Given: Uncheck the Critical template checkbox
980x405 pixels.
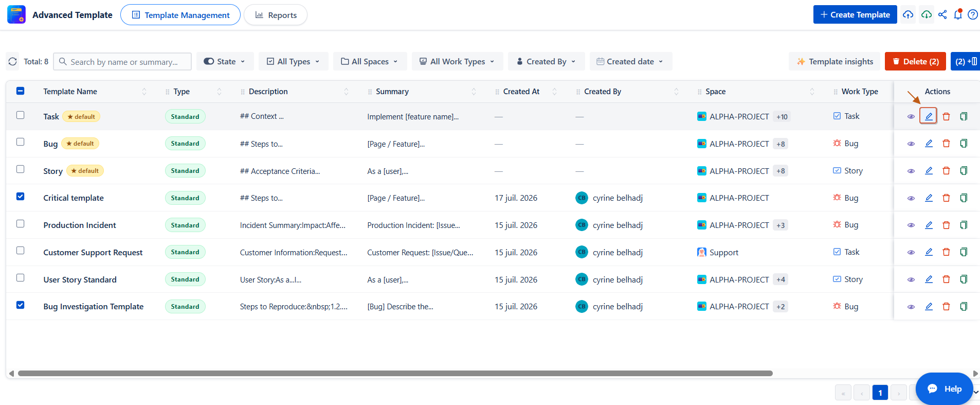Looking at the screenshot, I should click(20, 197).
